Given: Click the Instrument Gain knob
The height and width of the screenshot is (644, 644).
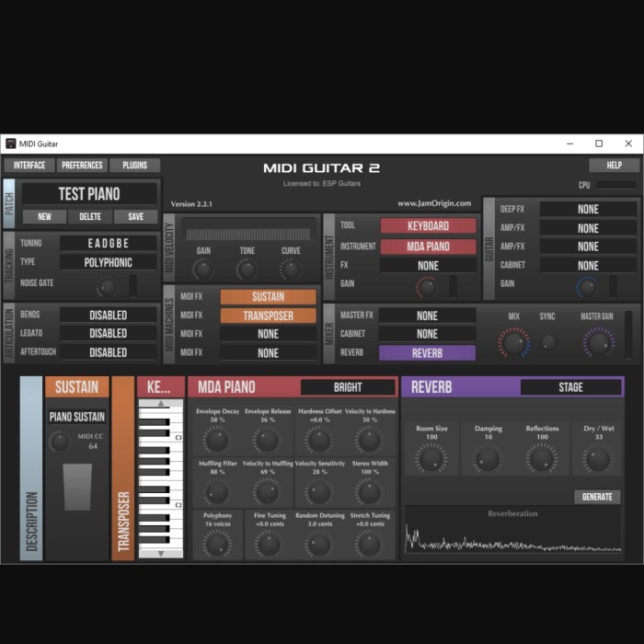Looking at the screenshot, I should pyautogui.click(x=427, y=287).
